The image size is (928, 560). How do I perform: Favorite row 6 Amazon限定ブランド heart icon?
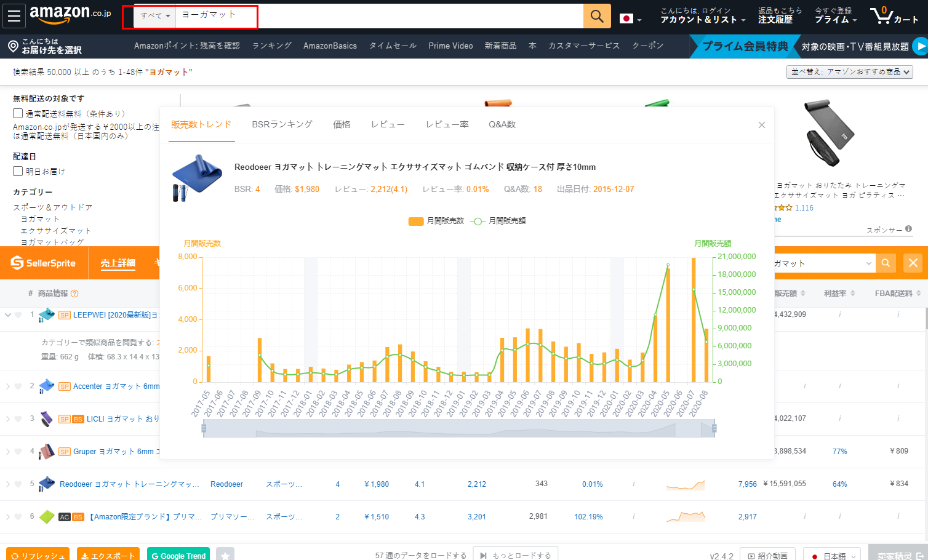point(18,517)
